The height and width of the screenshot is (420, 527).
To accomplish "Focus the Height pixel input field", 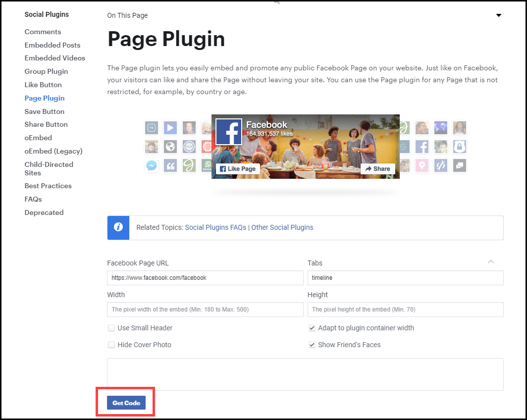I will (x=405, y=310).
